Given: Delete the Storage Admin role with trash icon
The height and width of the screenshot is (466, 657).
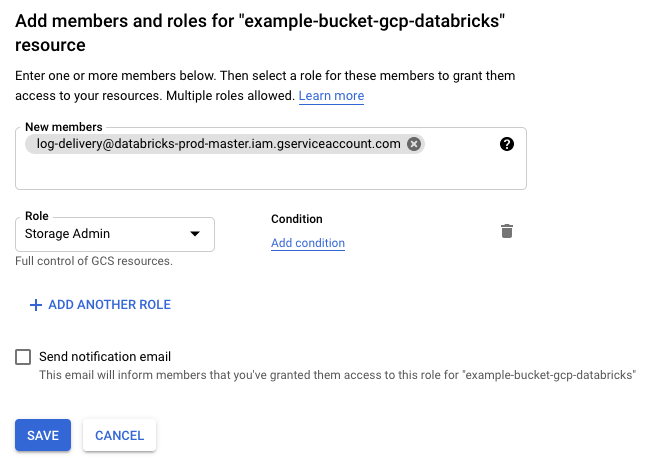Looking at the screenshot, I should [507, 231].
